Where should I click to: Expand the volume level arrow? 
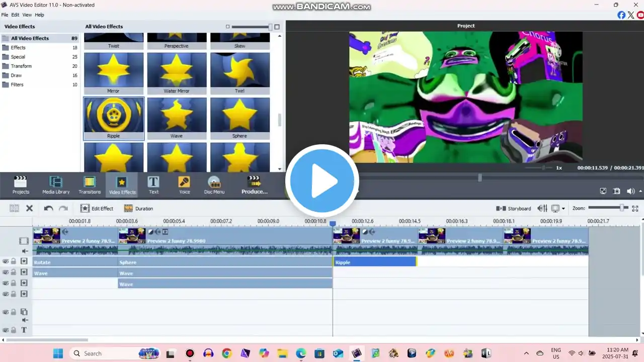click(640, 191)
